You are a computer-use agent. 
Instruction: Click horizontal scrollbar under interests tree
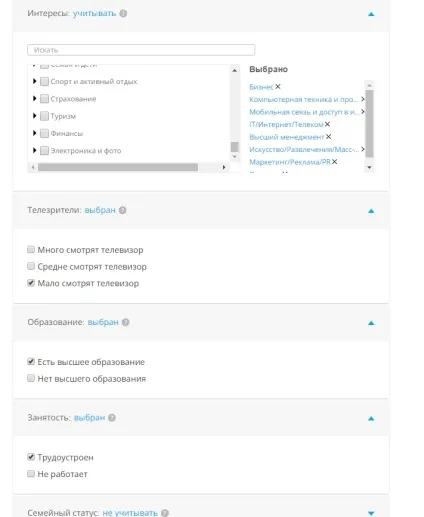118,167
